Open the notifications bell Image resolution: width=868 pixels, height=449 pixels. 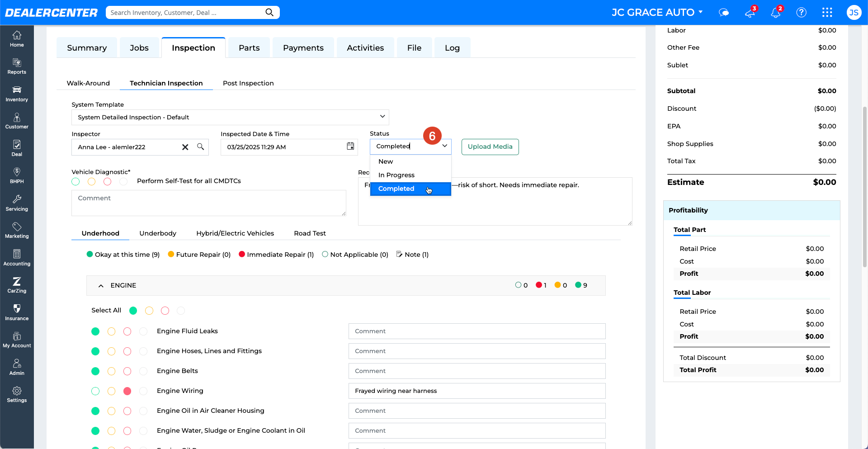point(776,12)
